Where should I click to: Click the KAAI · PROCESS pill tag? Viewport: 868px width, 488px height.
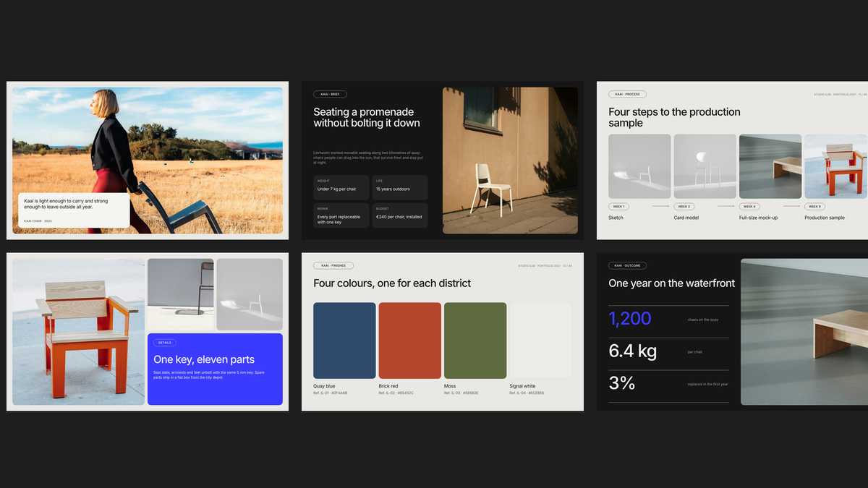pyautogui.click(x=627, y=94)
